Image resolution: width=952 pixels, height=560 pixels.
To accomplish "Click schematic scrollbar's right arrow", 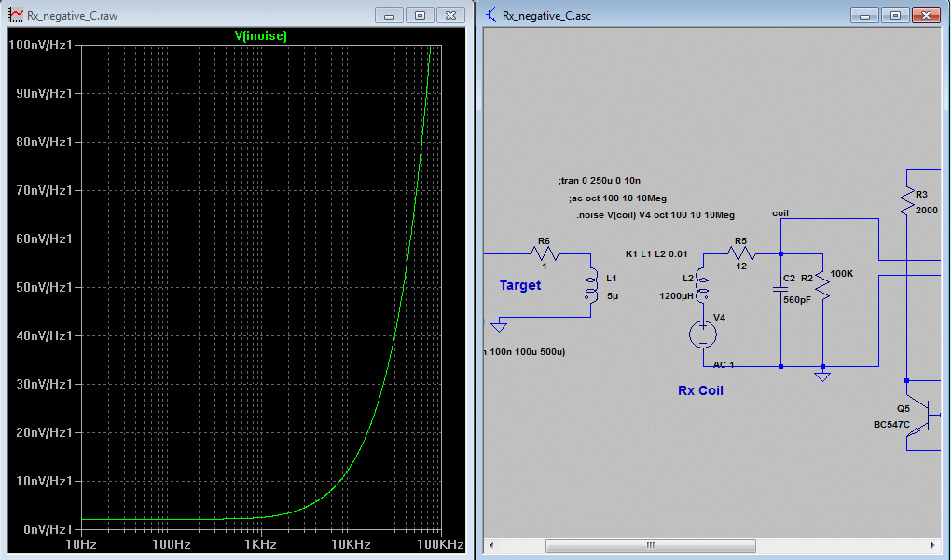I will (x=934, y=545).
